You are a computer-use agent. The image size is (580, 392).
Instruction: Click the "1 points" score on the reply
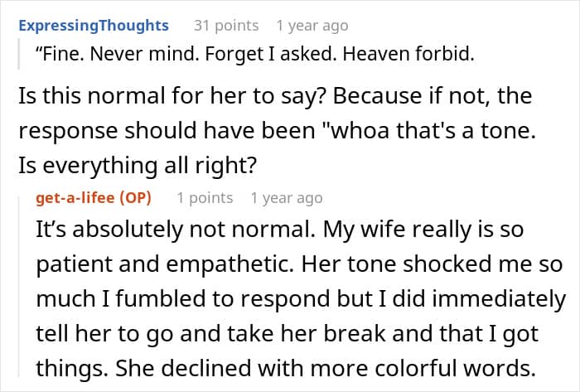205,198
